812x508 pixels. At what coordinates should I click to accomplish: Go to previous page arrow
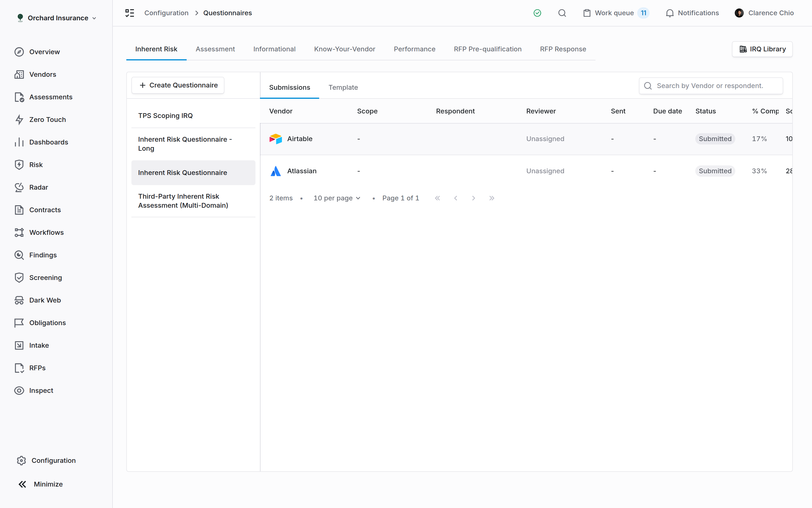point(455,198)
